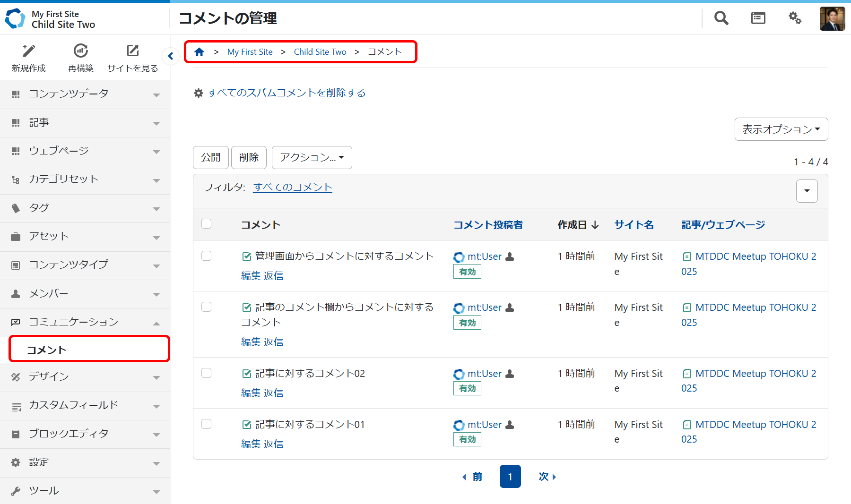Open the site list panel icon
The height and width of the screenshot is (504, 851).
click(x=758, y=18)
